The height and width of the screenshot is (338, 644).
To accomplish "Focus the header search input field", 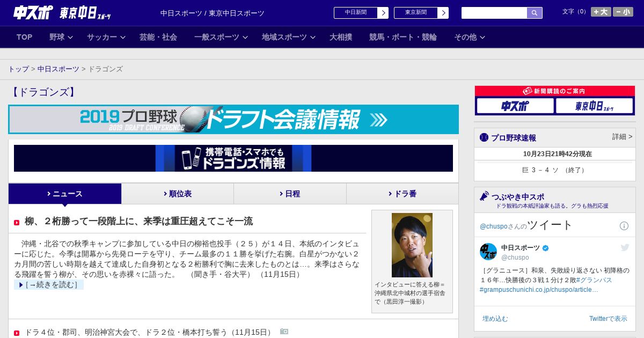I will (x=494, y=13).
